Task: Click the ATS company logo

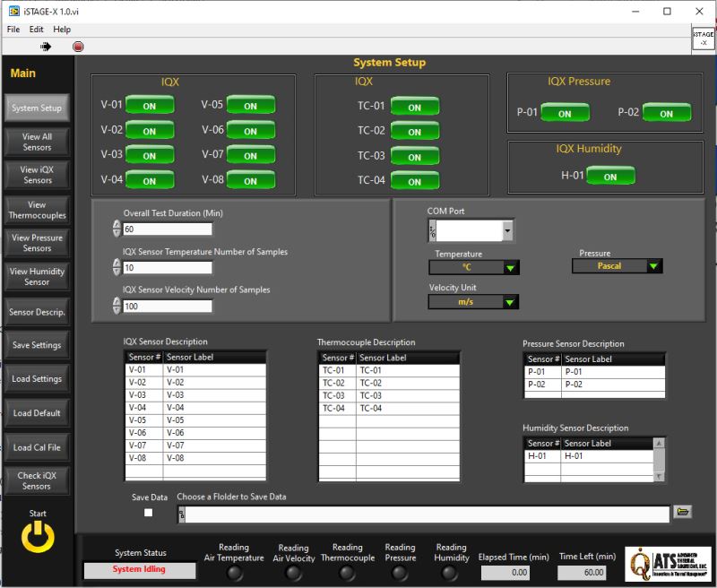Action: point(668,564)
